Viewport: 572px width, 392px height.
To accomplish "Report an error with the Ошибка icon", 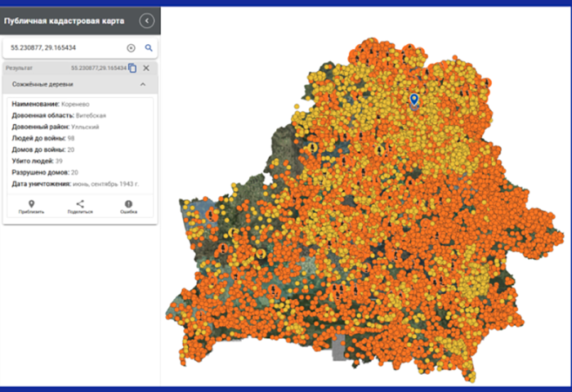I will pos(128,204).
